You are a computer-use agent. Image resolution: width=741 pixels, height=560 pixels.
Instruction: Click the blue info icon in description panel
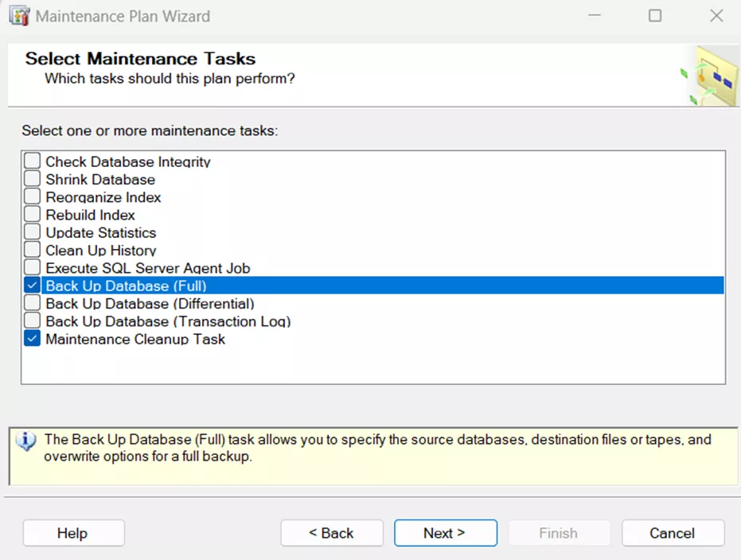pyautogui.click(x=26, y=441)
